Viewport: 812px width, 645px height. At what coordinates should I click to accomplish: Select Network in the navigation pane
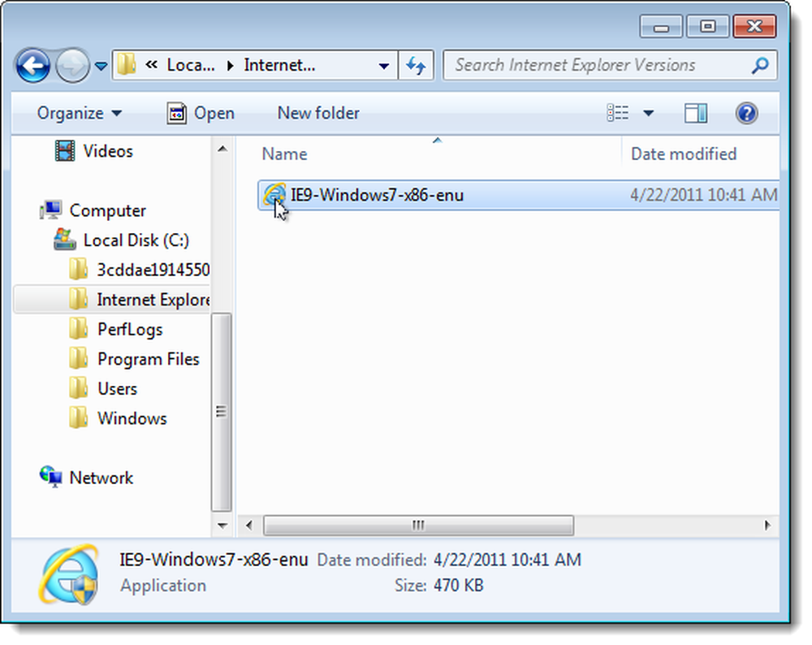[101, 478]
